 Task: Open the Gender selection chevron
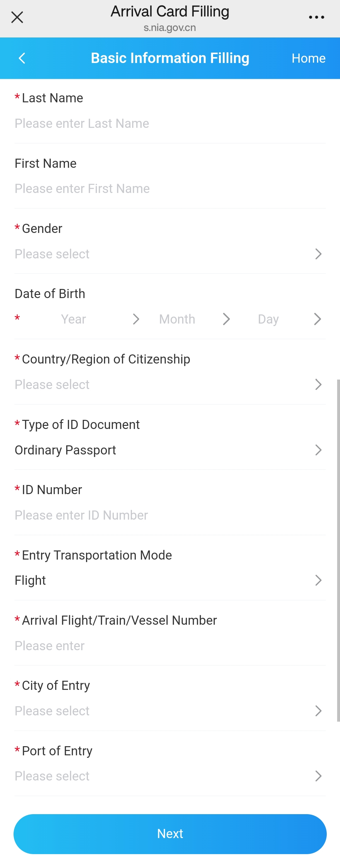click(318, 254)
